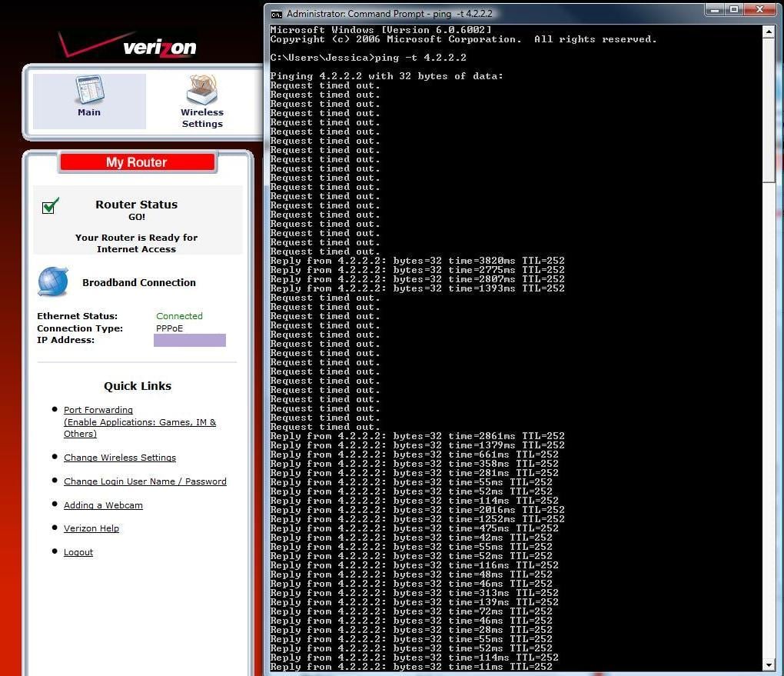The height and width of the screenshot is (676, 784).
Task: Click the Router Status green checkmark
Action: tap(51, 205)
